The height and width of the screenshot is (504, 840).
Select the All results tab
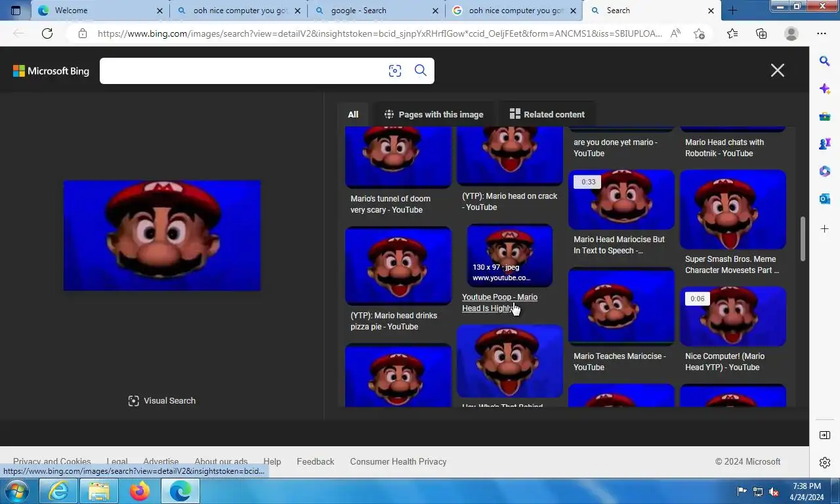pos(353,114)
